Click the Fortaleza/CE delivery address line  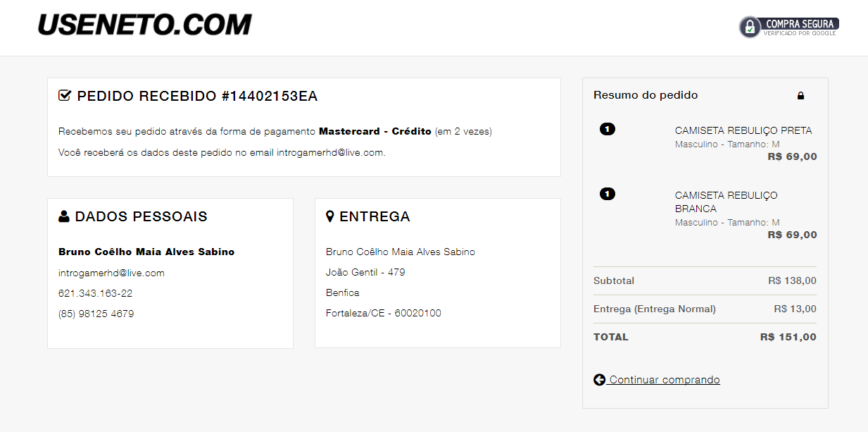pos(384,313)
